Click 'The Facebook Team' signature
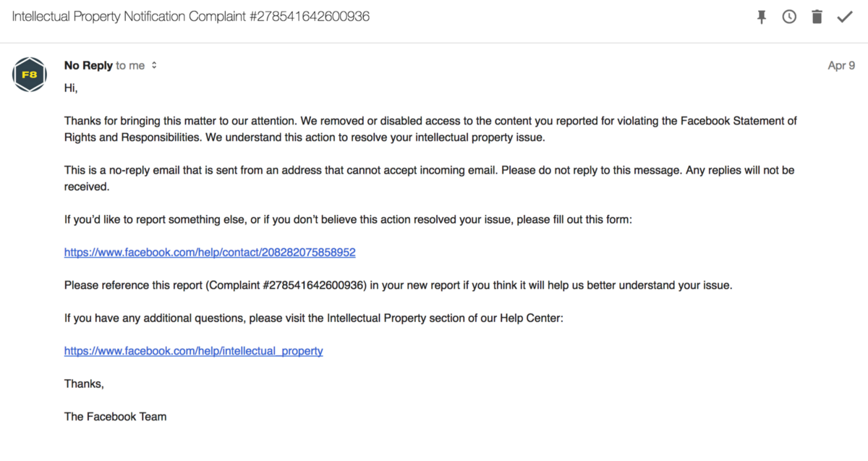Image resolution: width=868 pixels, height=461 pixels. pos(115,416)
